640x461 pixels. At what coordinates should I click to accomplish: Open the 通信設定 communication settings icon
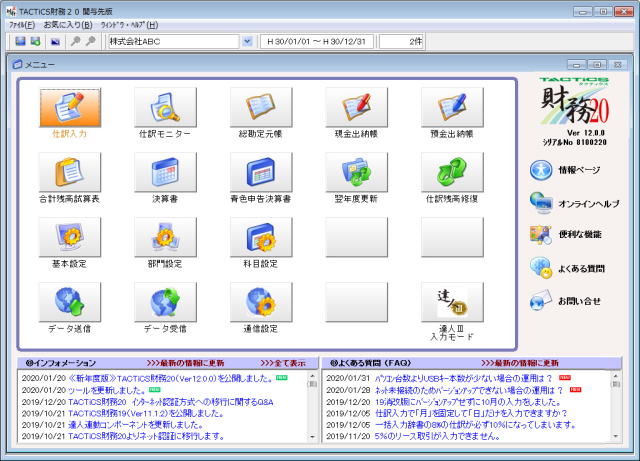[x=261, y=302]
